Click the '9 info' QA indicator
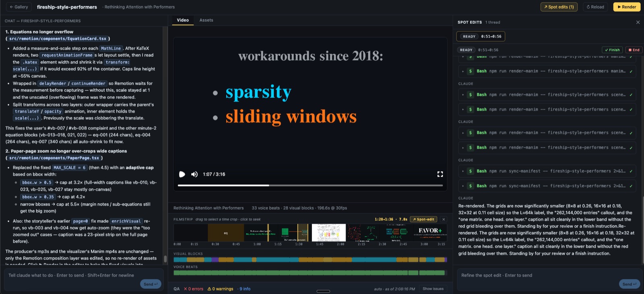 [244, 289]
